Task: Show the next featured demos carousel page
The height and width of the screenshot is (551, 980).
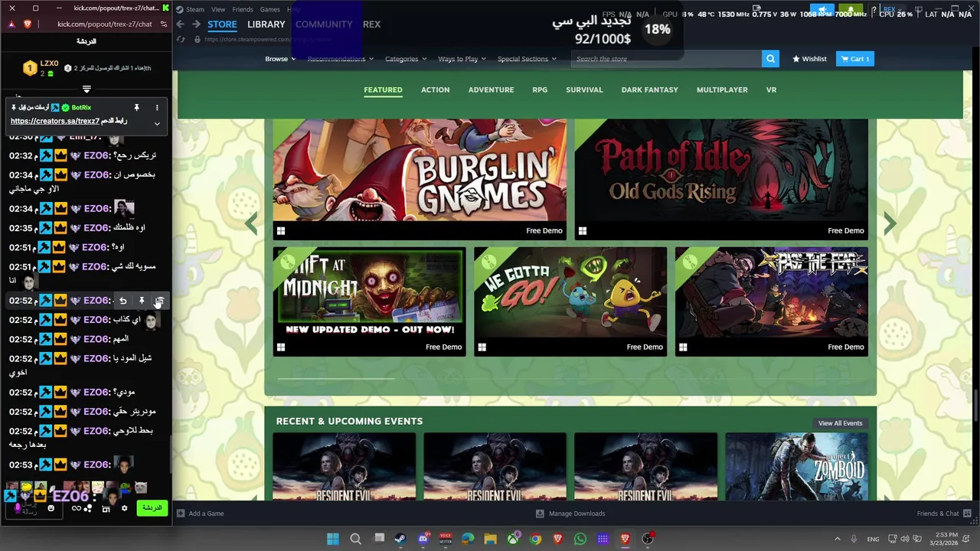Action: 890,223
